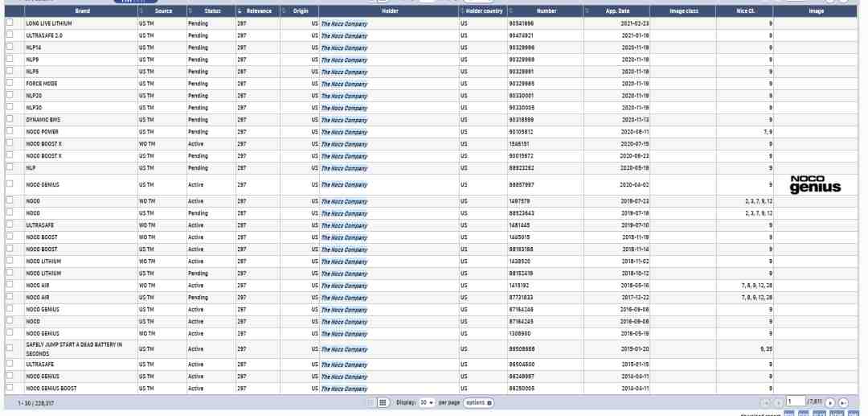Sort table by Brand column header
Viewport: 868px width, 416px height.
(x=81, y=11)
